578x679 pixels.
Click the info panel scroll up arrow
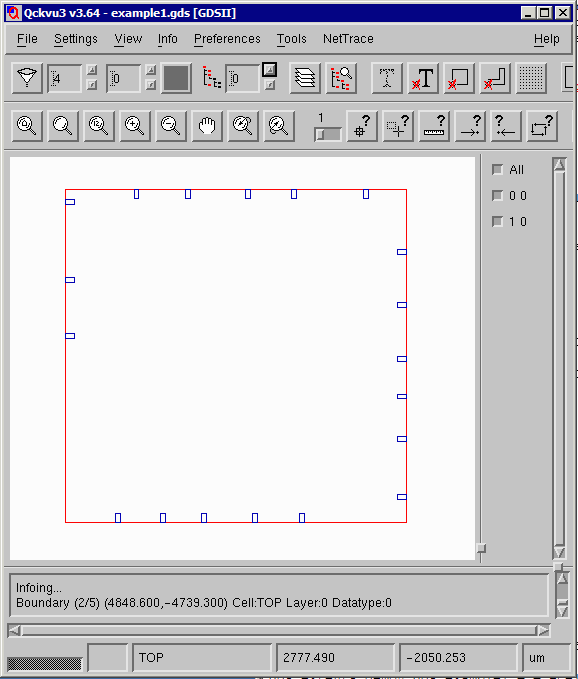pyautogui.click(x=562, y=579)
